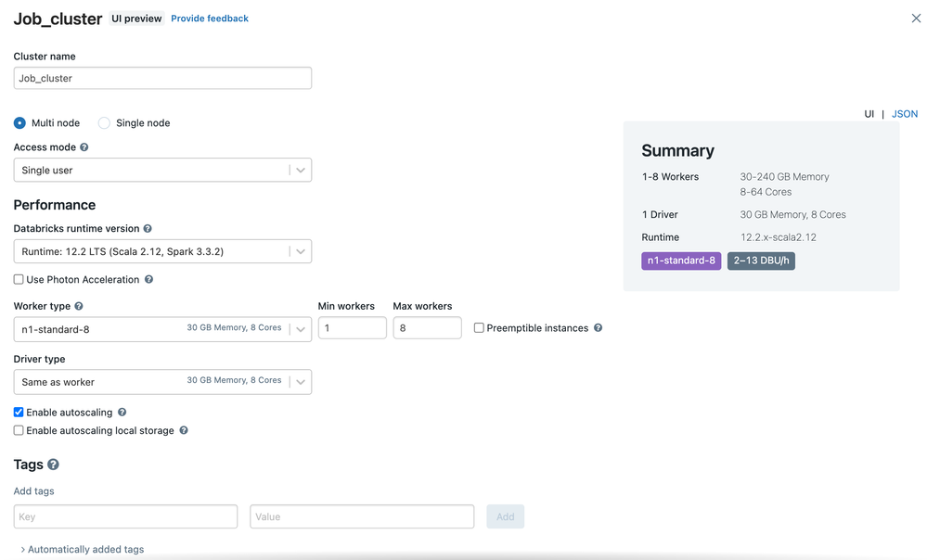Click help icon beside Worker type label
The width and height of the screenshot is (927, 560).
click(79, 307)
